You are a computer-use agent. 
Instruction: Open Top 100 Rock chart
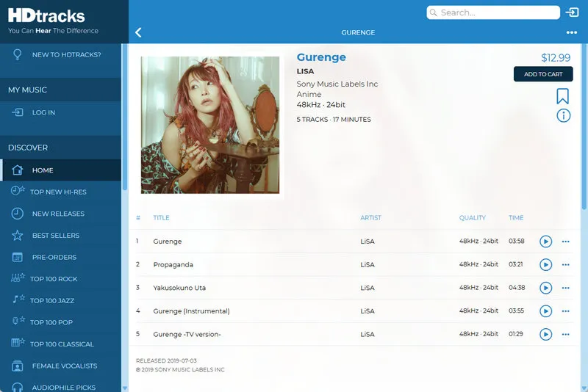[x=61, y=278]
